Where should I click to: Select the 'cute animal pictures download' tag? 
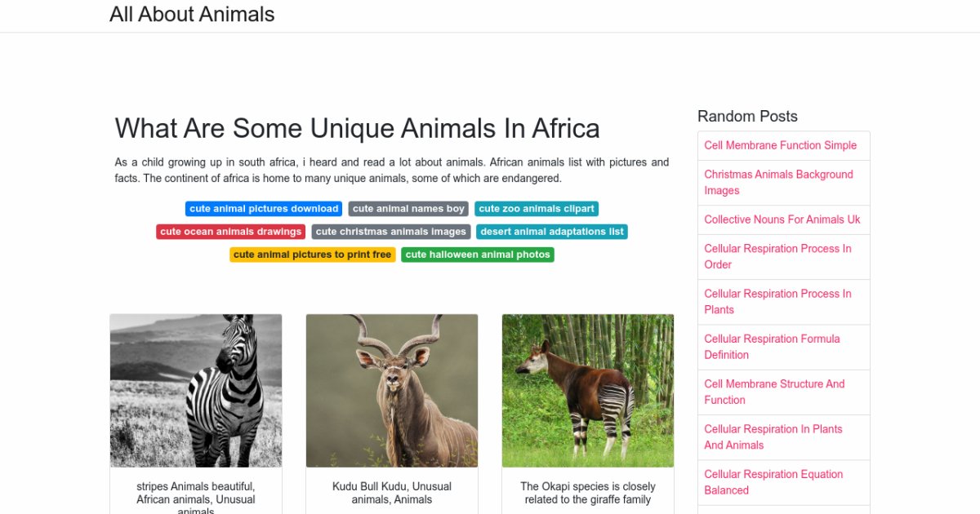[x=264, y=209]
